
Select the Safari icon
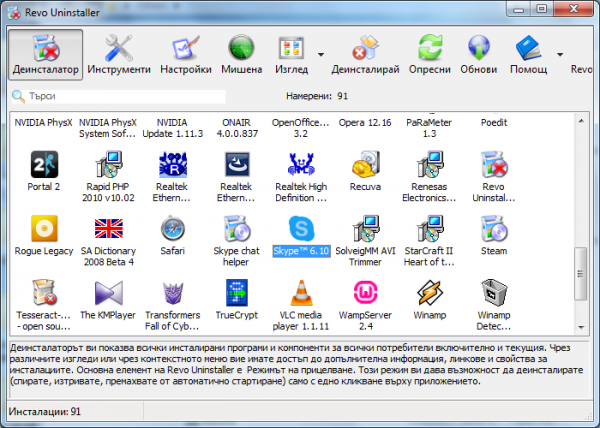[173, 228]
